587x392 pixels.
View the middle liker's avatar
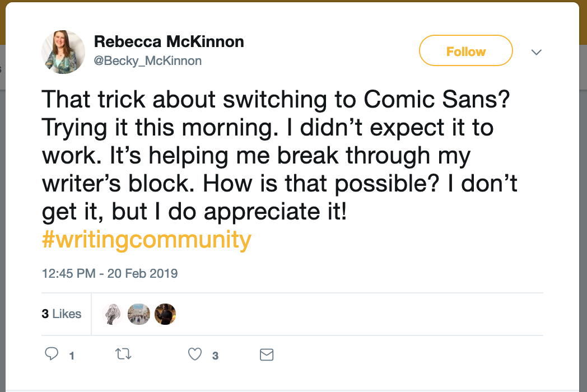pyautogui.click(x=139, y=314)
